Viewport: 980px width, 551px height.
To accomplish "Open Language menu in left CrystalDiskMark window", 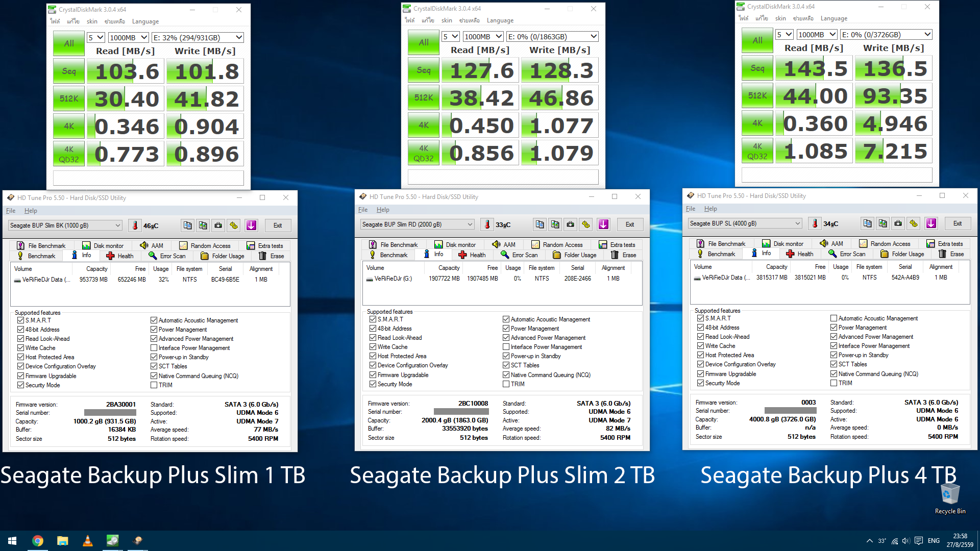I will 145,21.
